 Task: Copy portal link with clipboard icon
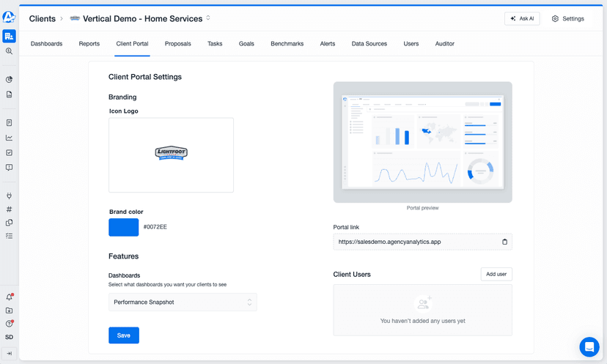504,242
